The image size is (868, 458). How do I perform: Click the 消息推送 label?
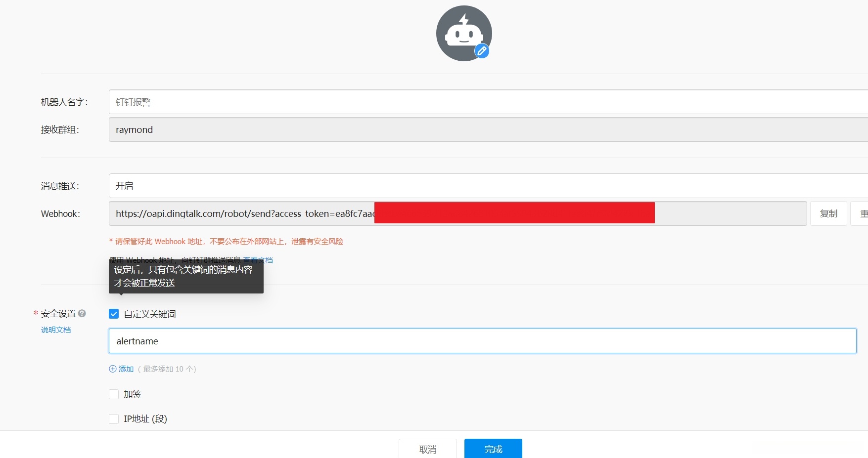tap(60, 186)
